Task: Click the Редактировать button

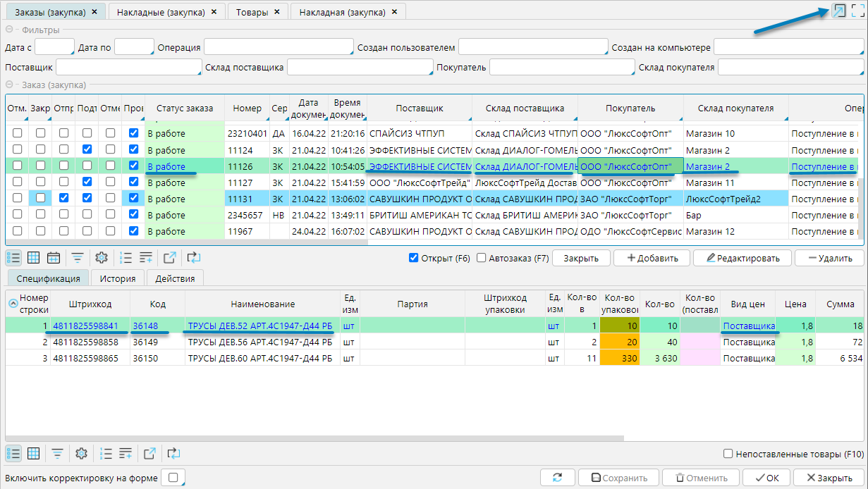Action: pos(742,258)
